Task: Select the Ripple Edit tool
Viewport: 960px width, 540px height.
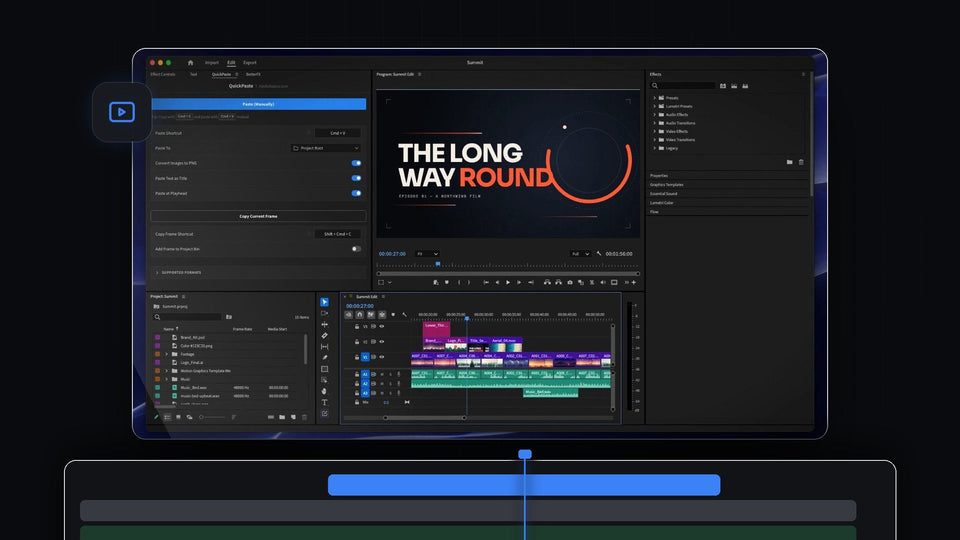Action: [324, 324]
